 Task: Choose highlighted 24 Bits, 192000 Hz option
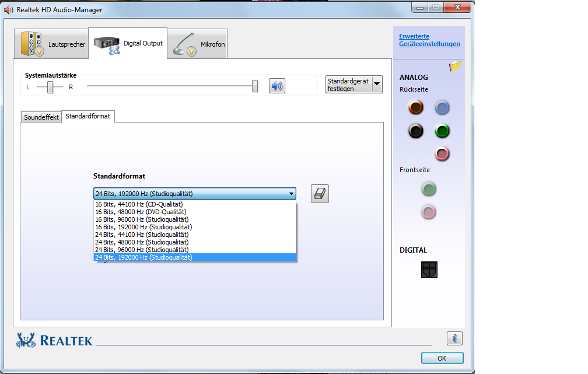coord(195,257)
